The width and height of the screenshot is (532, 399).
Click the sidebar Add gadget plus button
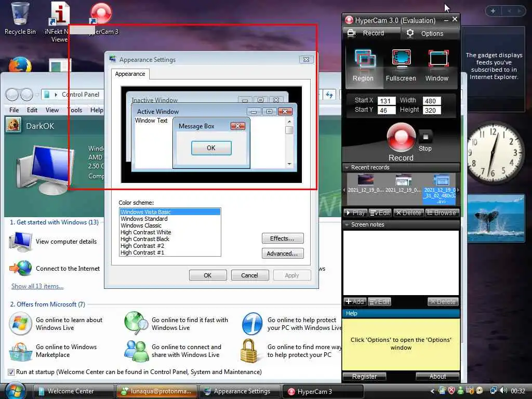[x=493, y=11]
